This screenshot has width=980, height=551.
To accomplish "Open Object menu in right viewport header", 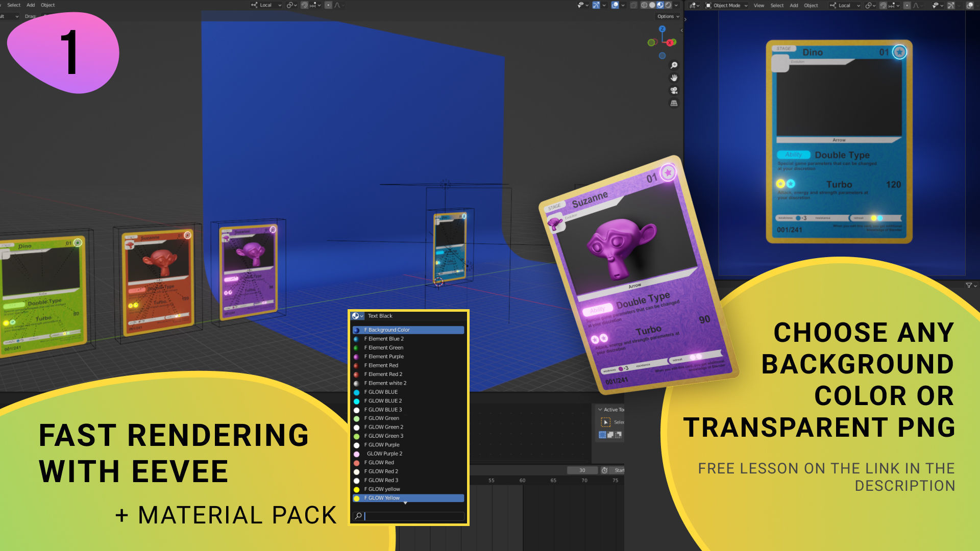I will (811, 5).
